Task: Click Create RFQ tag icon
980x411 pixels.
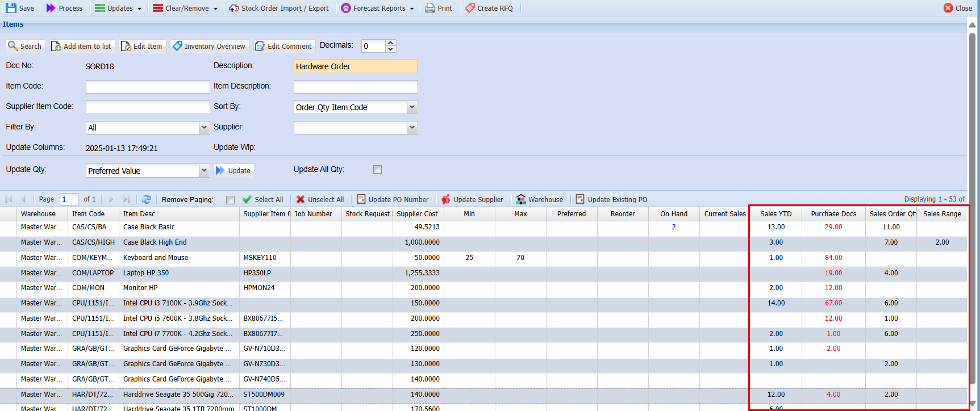Action: (470, 8)
